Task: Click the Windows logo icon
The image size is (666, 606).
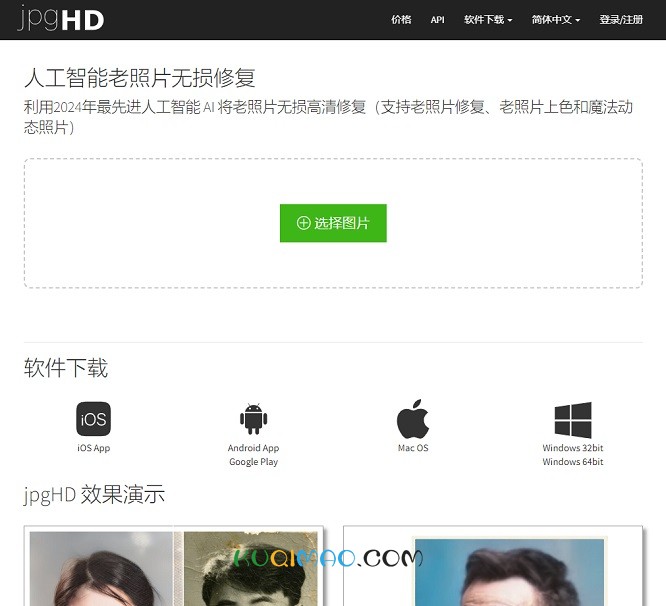Action: [573, 420]
